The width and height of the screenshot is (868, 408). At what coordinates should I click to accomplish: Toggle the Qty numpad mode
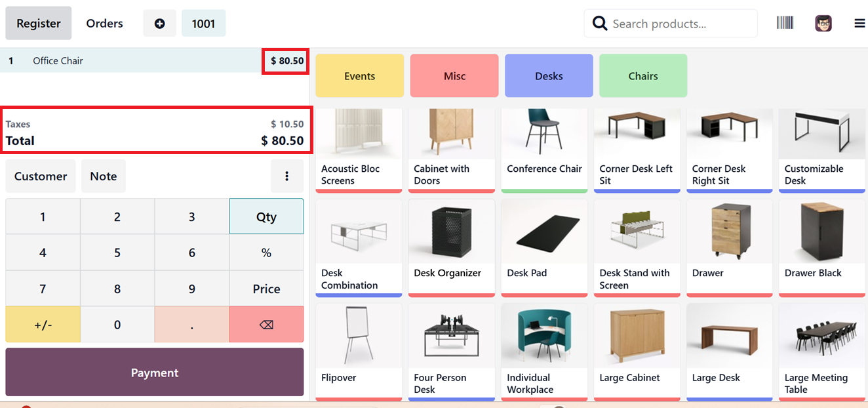coord(266,216)
